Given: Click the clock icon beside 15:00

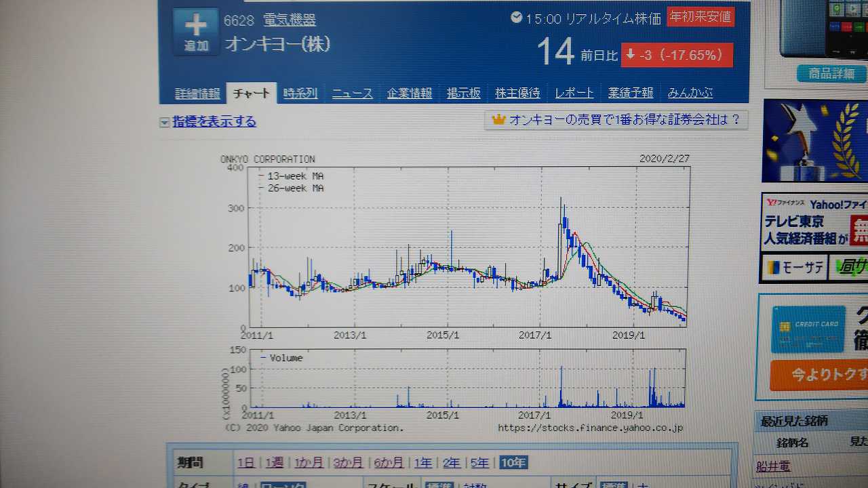Looking at the screenshot, I should point(517,18).
